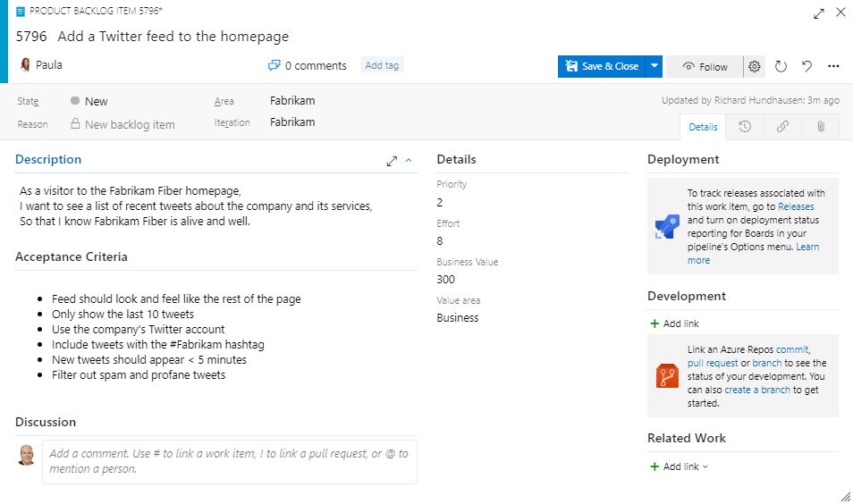Click the Discussion heading
This screenshot has width=853, height=504.
46,422
